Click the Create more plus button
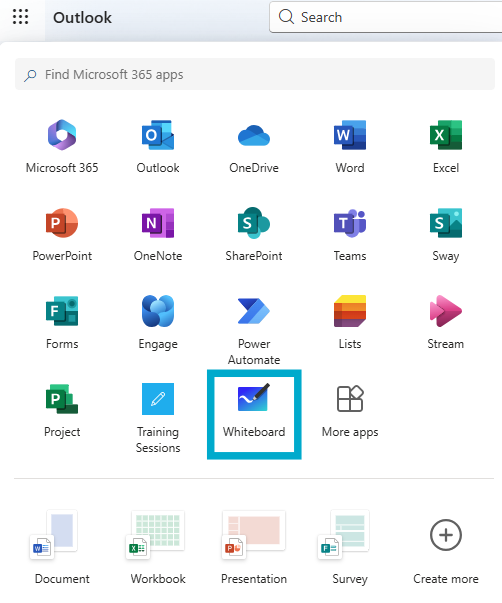The height and width of the screenshot is (603, 502). 446,535
